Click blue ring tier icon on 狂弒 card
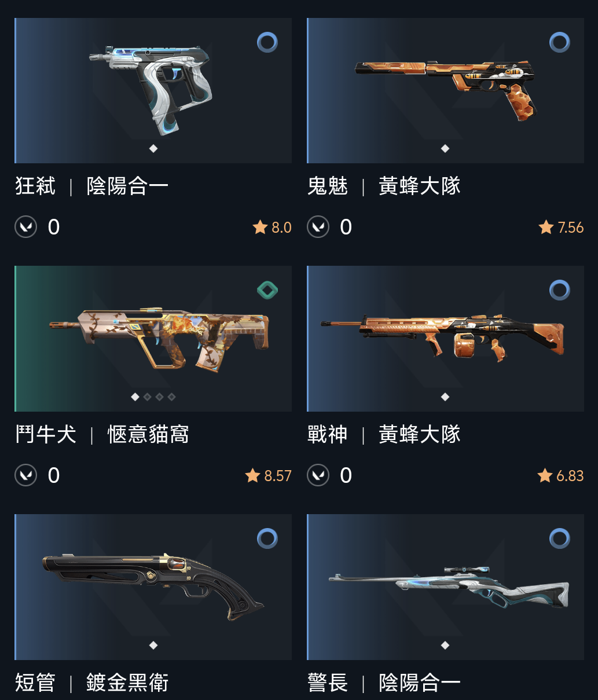598x700 pixels. (x=267, y=42)
